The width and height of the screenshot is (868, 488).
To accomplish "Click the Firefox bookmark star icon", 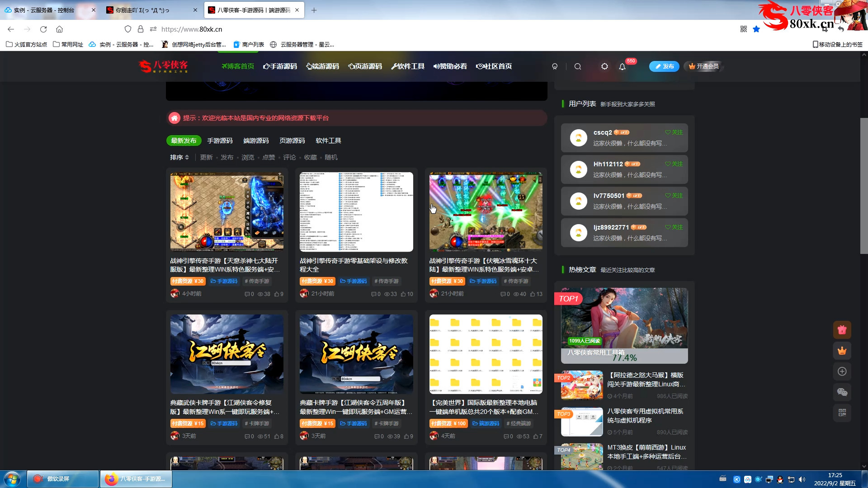I will click(x=756, y=29).
